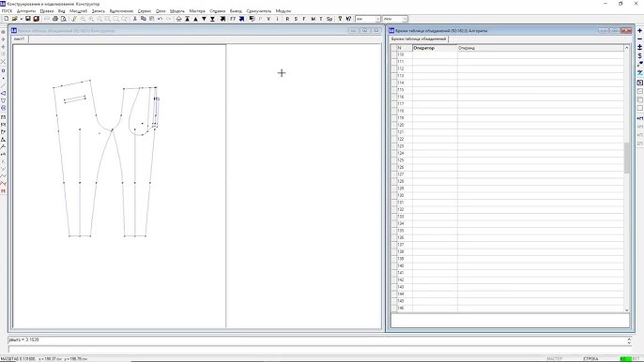The height and width of the screenshot is (362, 644).
Task: Select the red wavy line tool
Action: tap(4, 184)
